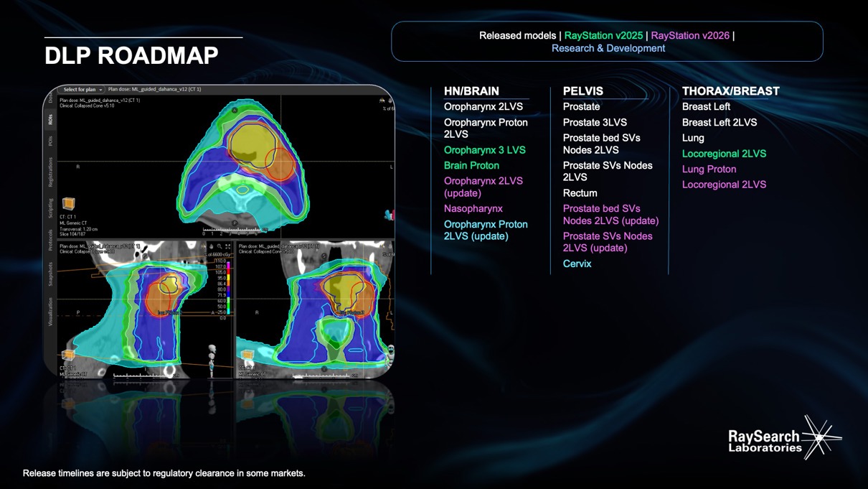868x489 pixels.
Task: Click the 'Plan dose: ML_guided_dahanca_v12 (CT 1)' title bar text
Action: tap(154, 90)
